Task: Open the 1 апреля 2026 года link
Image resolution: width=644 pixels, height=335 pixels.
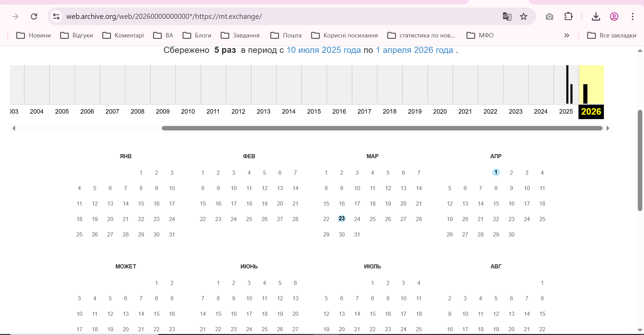Action: click(415, 50)
